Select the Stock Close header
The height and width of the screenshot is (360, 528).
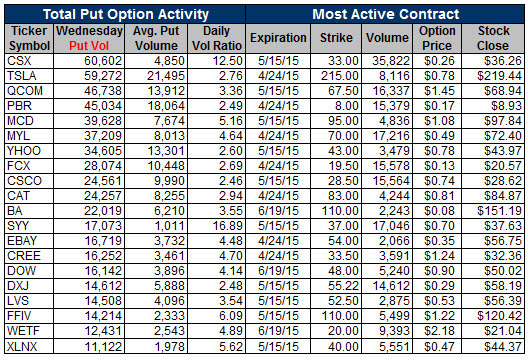tap(493, 38)
